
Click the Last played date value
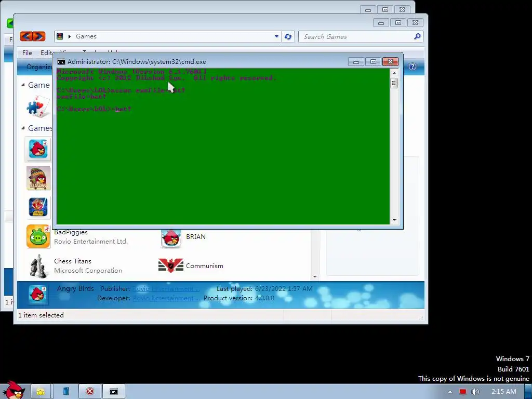point(284,289)
